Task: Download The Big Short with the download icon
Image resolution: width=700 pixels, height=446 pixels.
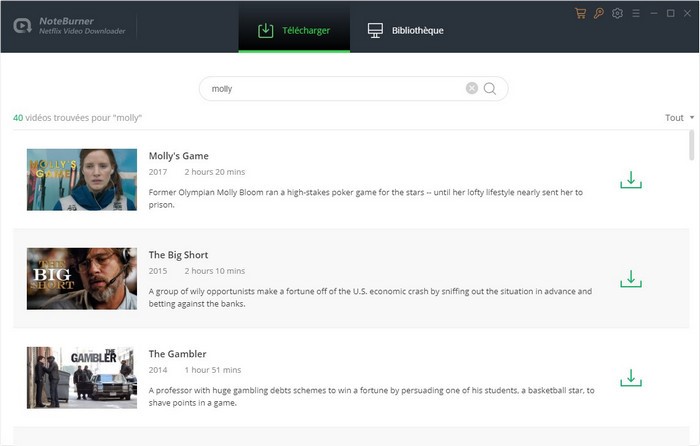Action: (630, 279)
